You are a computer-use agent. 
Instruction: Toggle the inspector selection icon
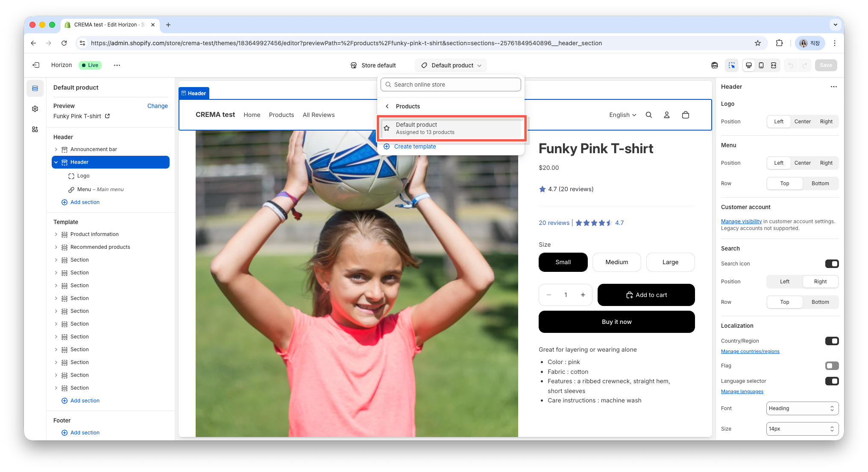732,65
